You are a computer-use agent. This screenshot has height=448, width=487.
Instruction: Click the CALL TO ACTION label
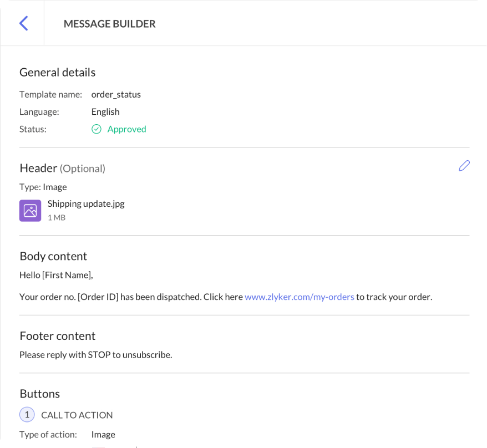(x=77, y=415)
